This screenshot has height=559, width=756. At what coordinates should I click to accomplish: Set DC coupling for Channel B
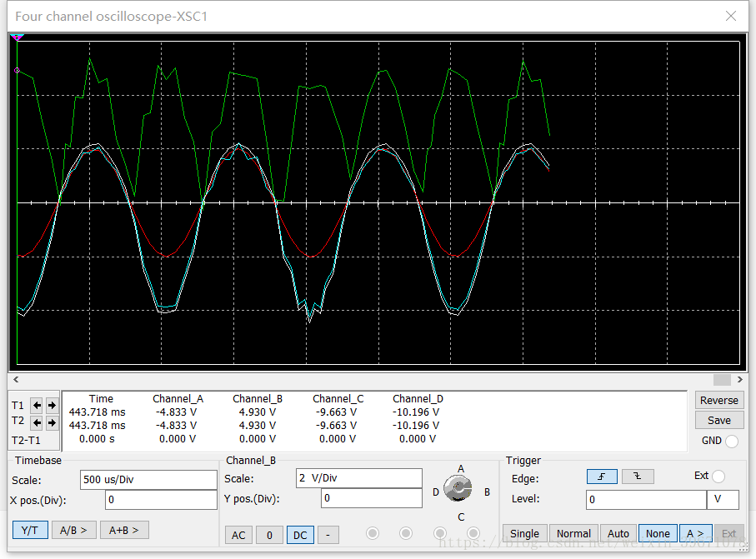click(300, 535)
